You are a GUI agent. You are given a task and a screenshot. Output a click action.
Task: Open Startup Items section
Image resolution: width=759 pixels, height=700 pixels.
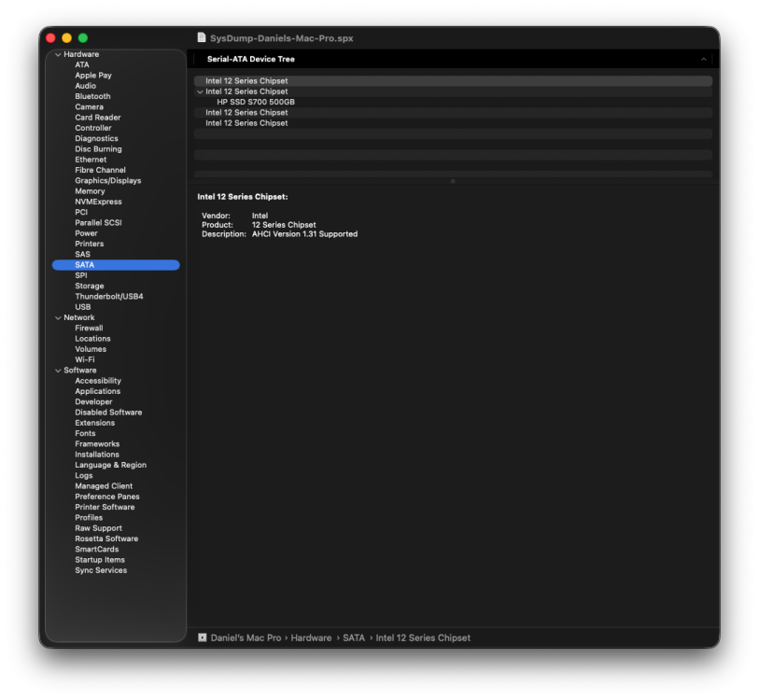click(x=100, y=560)
